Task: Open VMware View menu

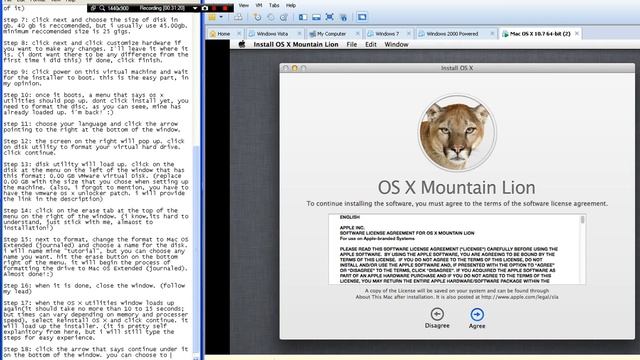Action: (x=244, y=5)
